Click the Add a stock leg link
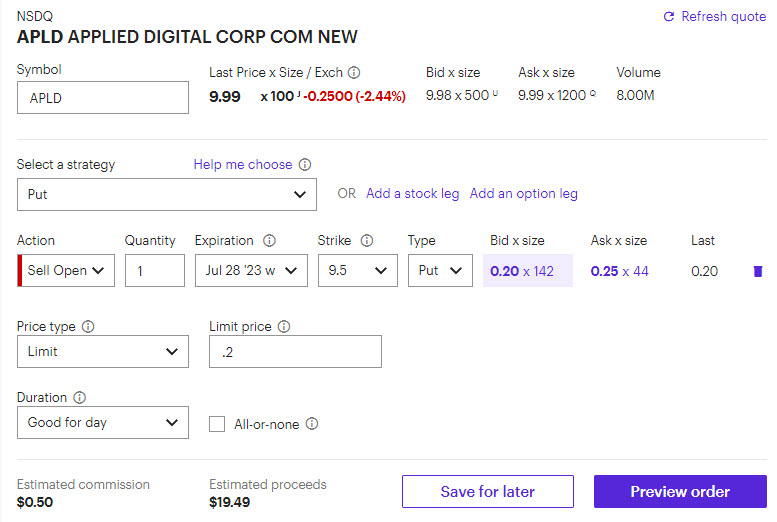 tap(412, 194)
